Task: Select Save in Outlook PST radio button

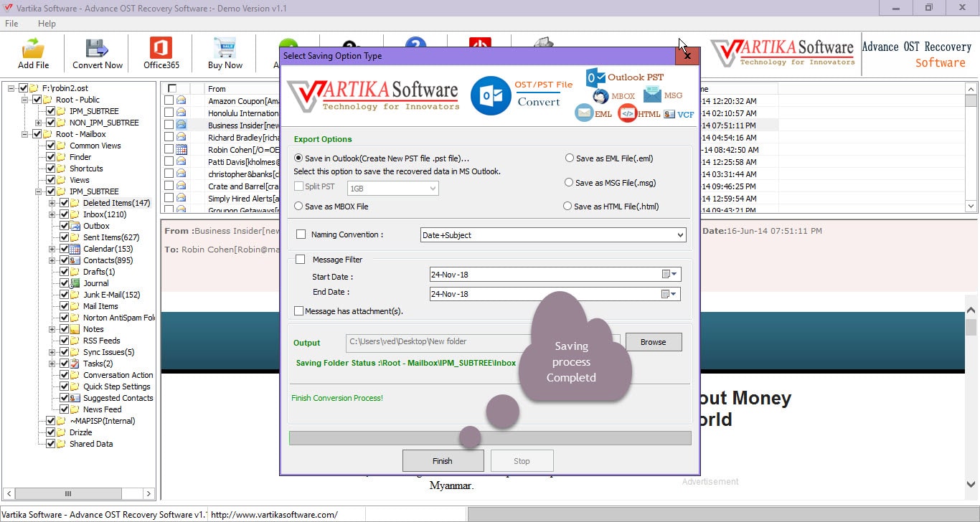Action: click(298, 158)
